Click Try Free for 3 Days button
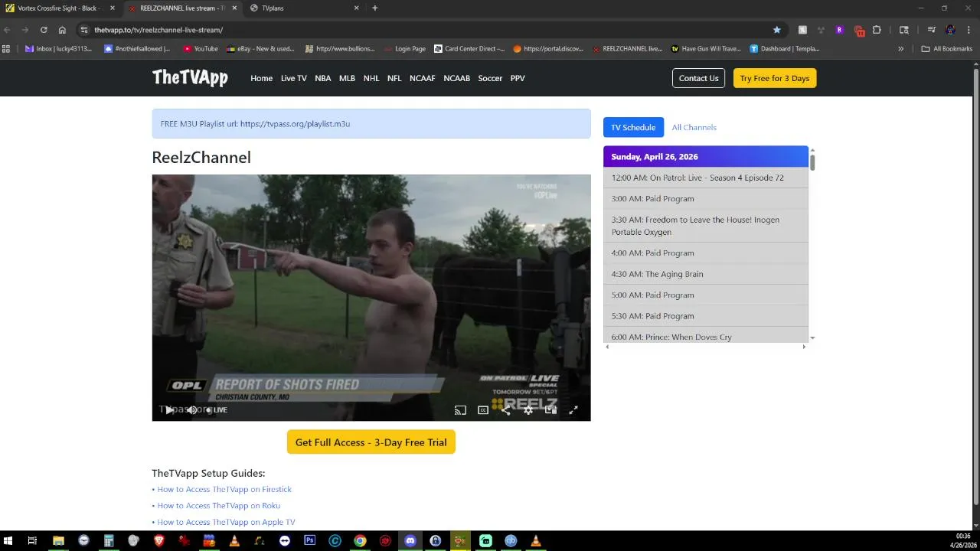 coord(775,78)
